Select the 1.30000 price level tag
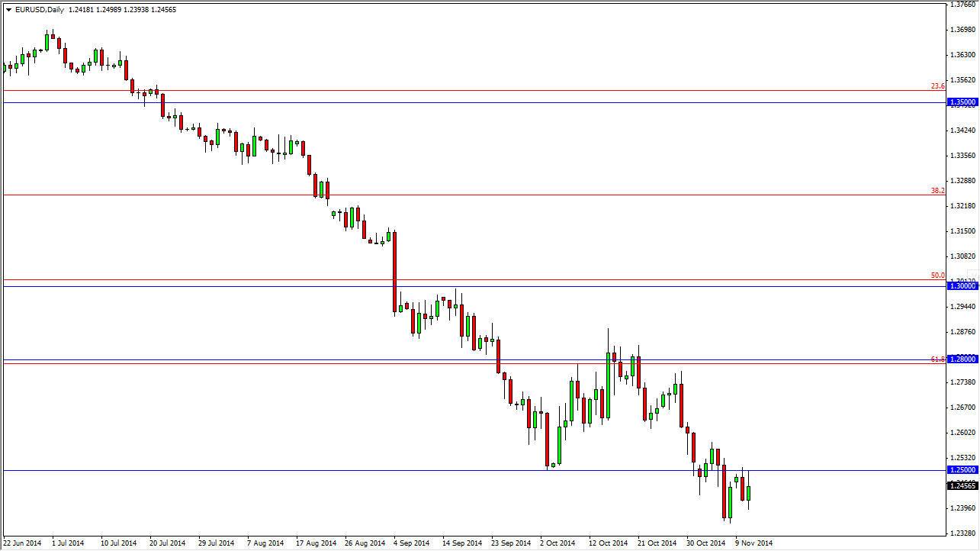This screenshot has height=551, width=980. (x=961, y=285)
